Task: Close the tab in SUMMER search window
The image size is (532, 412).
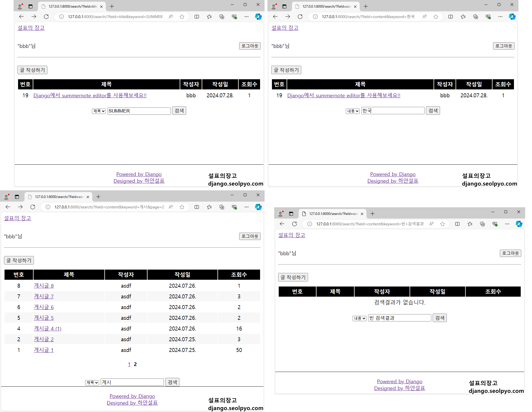Action: point(101,6)
